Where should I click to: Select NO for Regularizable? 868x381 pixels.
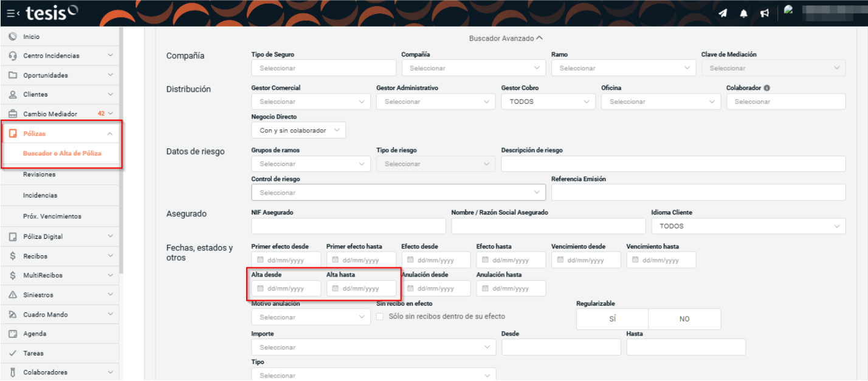coord(684,319)
